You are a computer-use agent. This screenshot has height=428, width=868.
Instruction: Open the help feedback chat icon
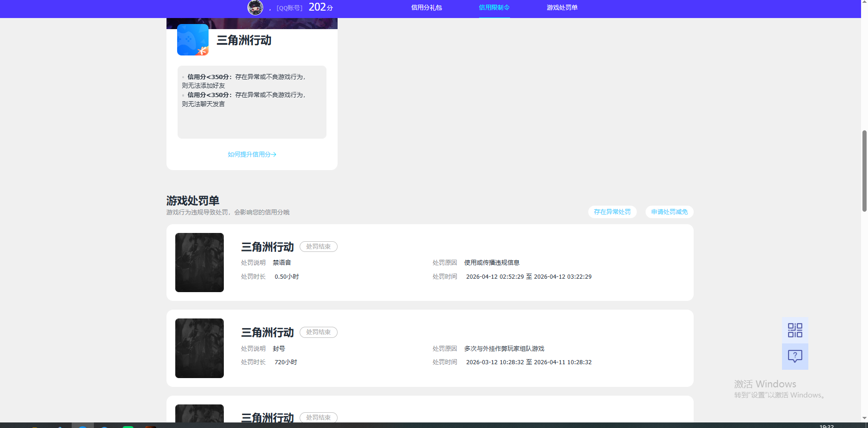[795, 356]
